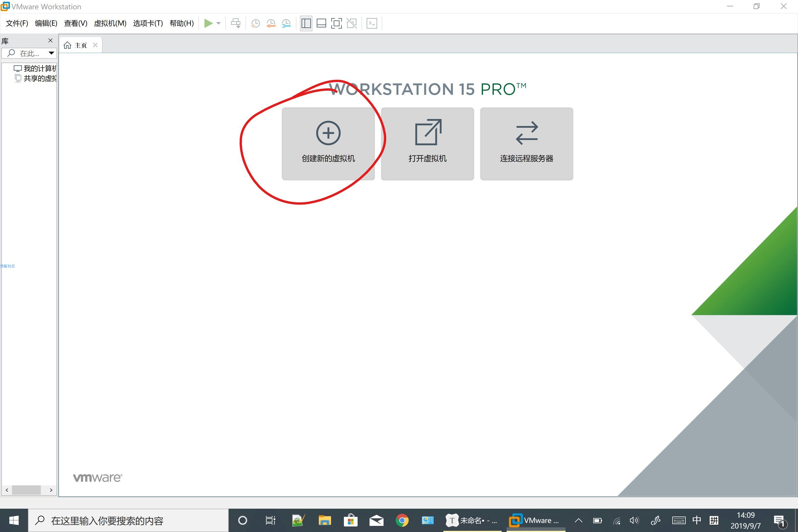Open the console view terminal icon
Image resolution: width=798 pixels, height=532 pixels.
(372, 23)
